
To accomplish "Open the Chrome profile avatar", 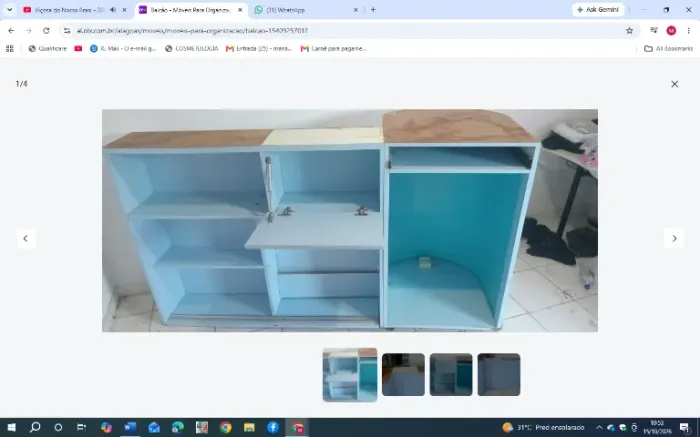I will click(671, 30).
